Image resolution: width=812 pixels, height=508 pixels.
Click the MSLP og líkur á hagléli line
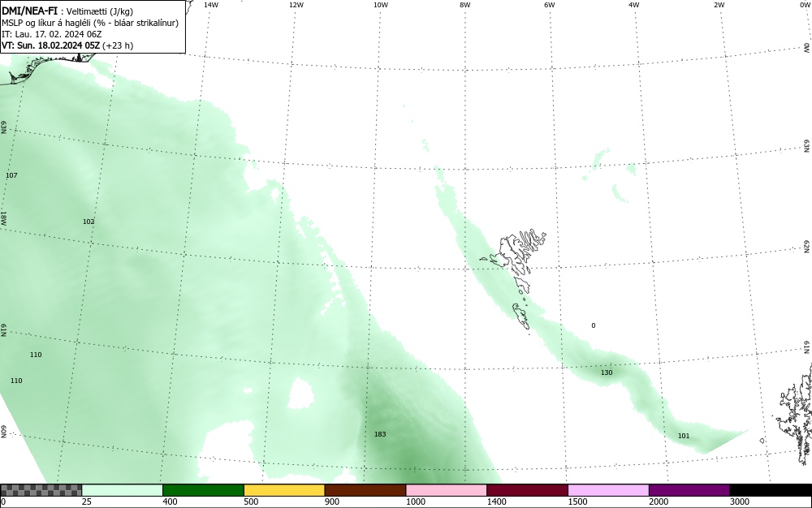90,23
